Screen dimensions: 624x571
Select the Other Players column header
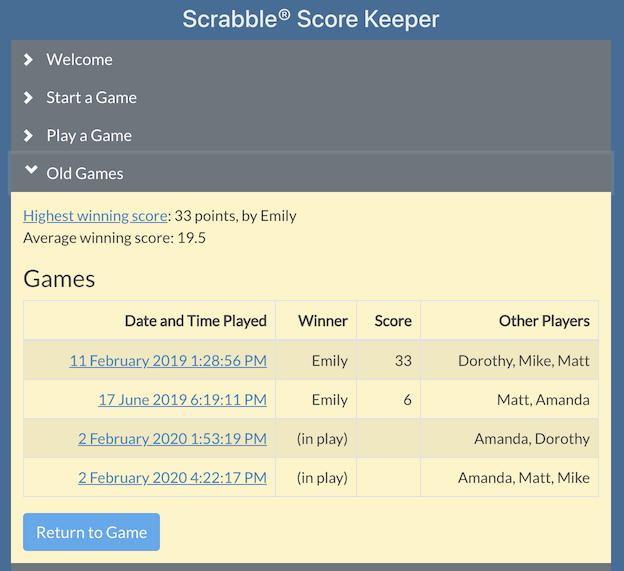point(509,320)
